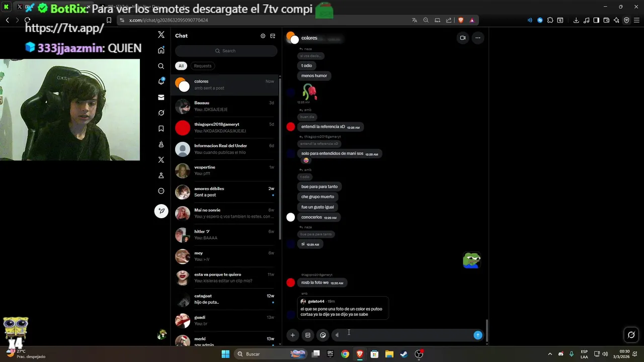Open the emoji picker in message bar
Screen dimensions: 644x362
[323, 335]
